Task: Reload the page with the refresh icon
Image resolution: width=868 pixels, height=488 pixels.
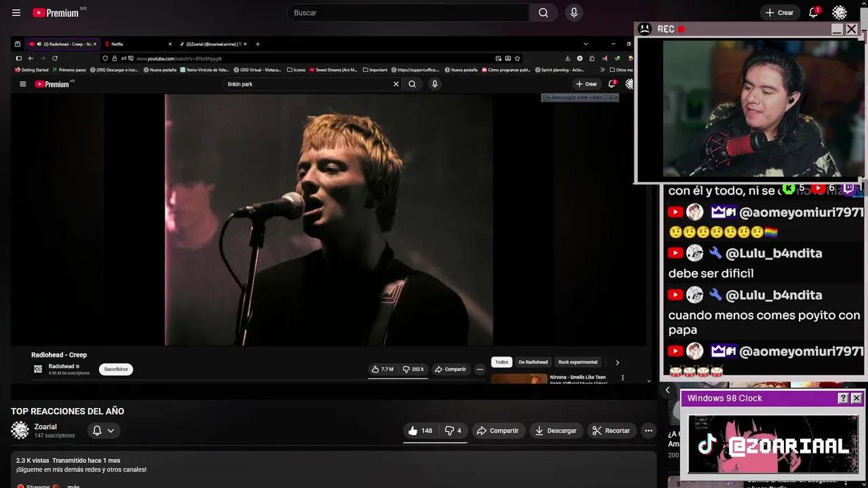Action: [x=55, y=58]
